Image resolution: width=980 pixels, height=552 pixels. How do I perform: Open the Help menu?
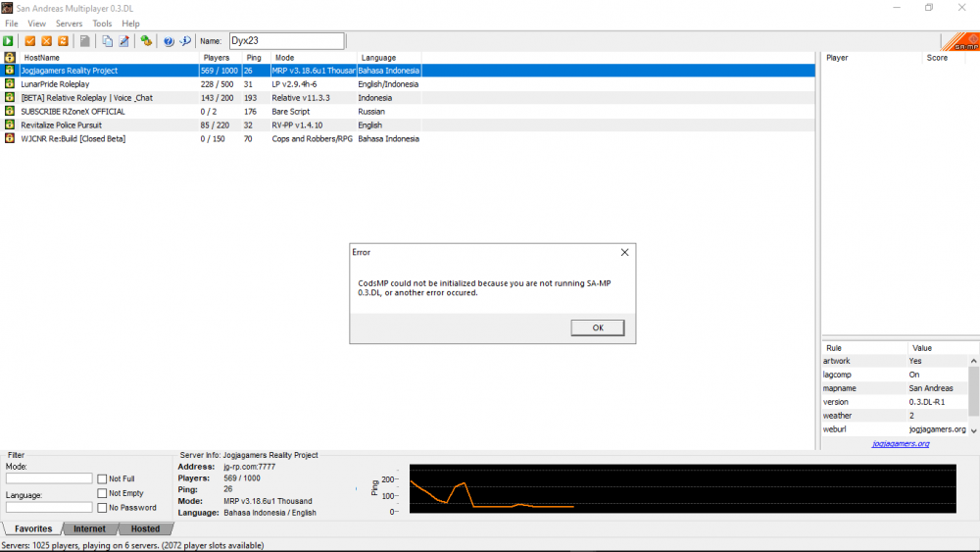(130, 24)
